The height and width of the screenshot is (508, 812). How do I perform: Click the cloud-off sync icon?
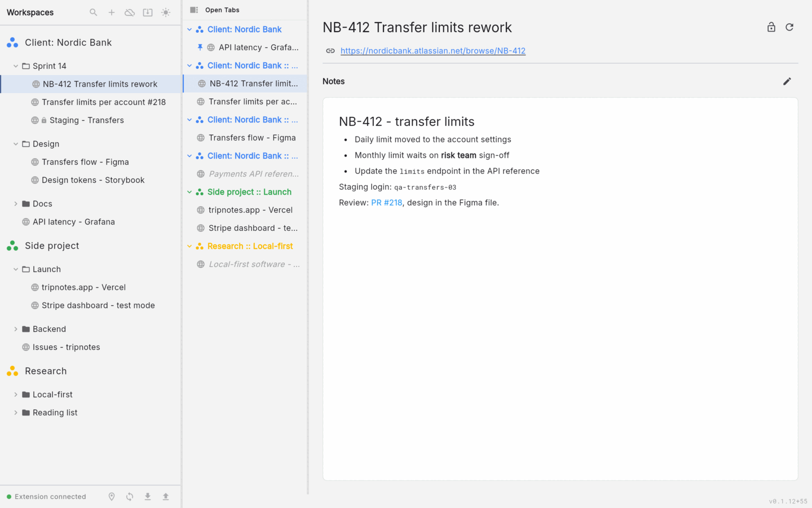(130, 12)
